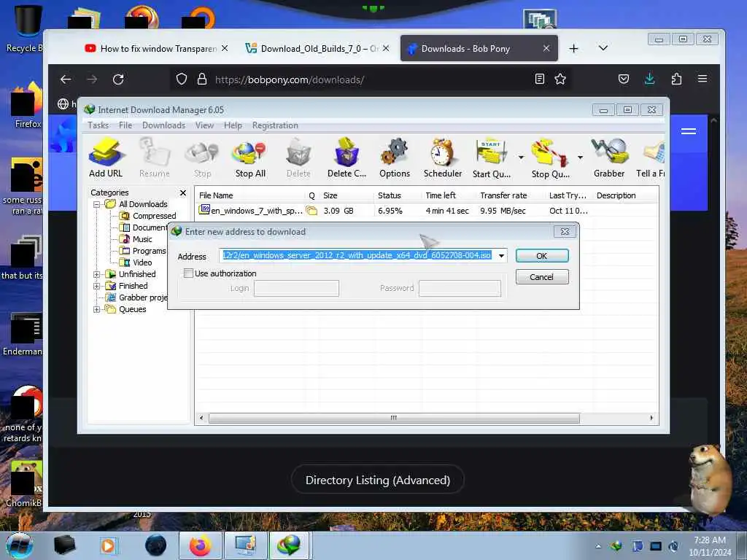Open the Windows Start orb
Screen dimensions: 747x560
click(x=19, y=545)
